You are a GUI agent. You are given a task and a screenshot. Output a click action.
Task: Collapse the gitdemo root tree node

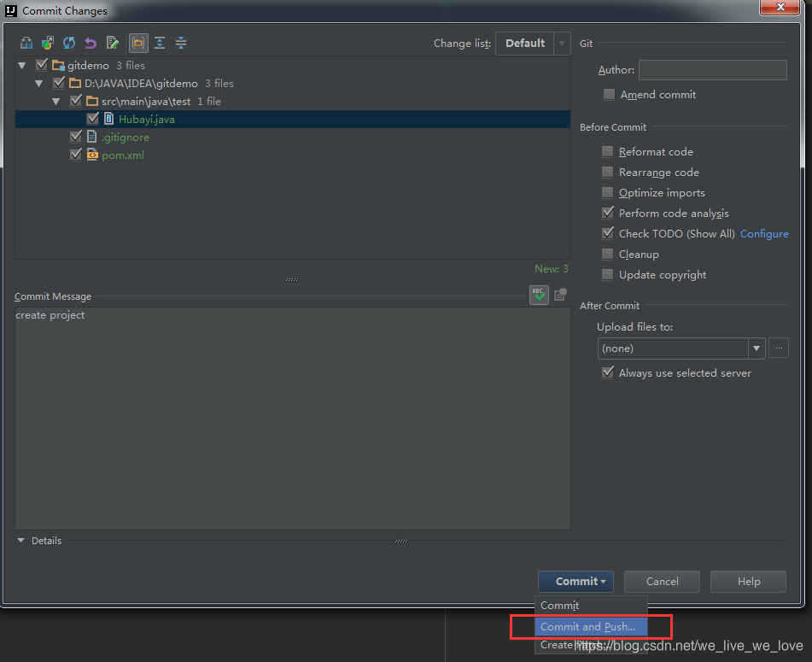pyautogui.click(x=21, y=66)
